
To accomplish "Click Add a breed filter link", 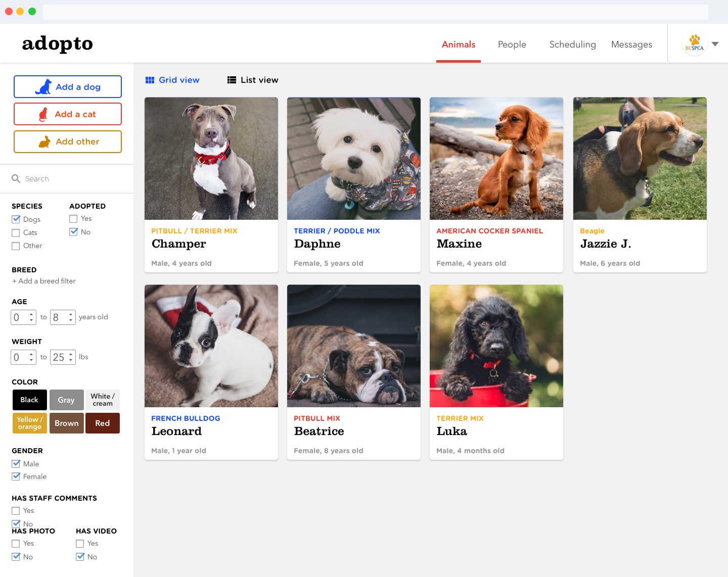I will pos(44,281).
